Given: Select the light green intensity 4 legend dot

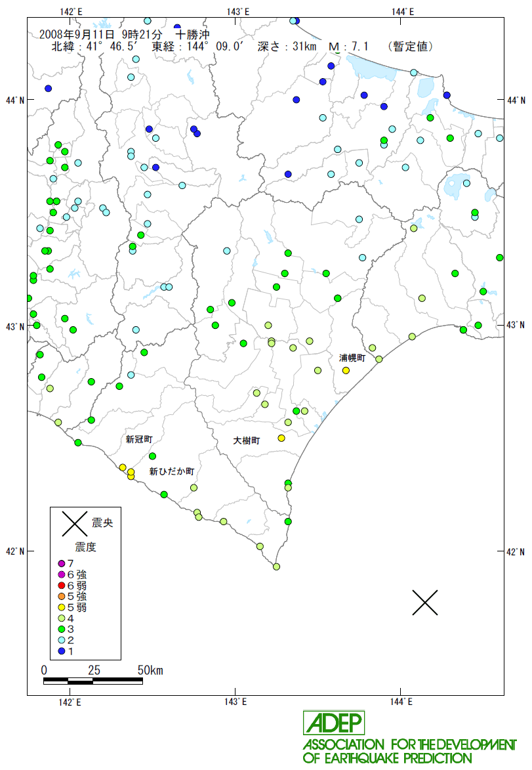Looking at the screenshot, I should point(62,618).
